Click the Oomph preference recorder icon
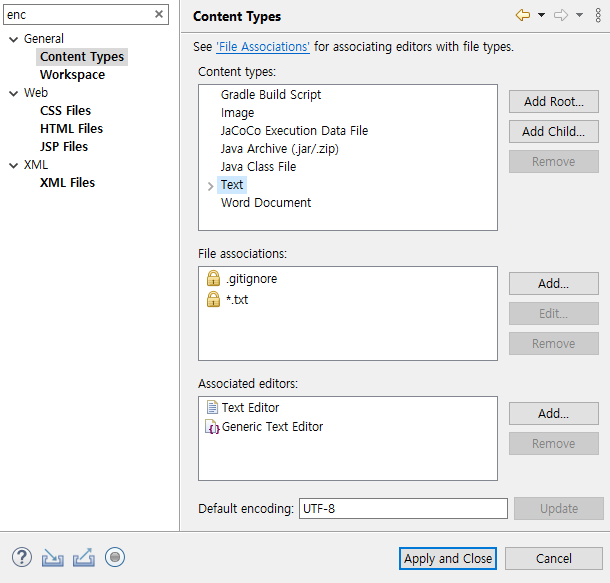610x583 pixels. [x=115, y=557]
